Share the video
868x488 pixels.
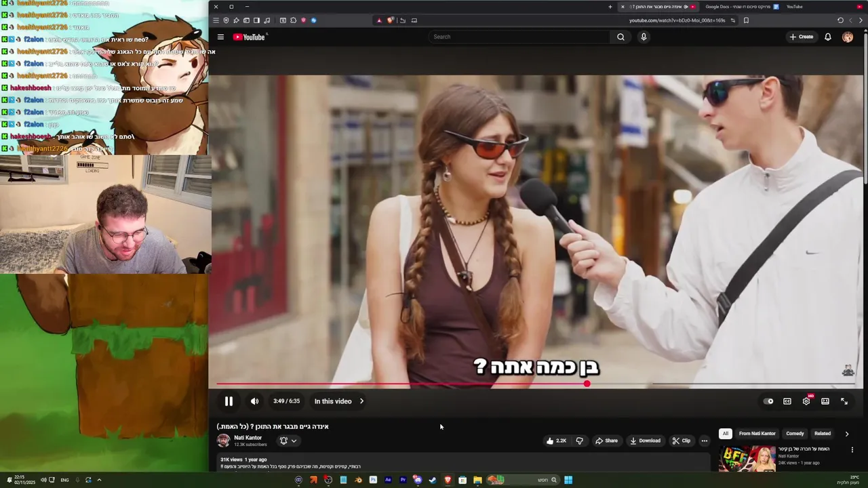coord(606,441)
